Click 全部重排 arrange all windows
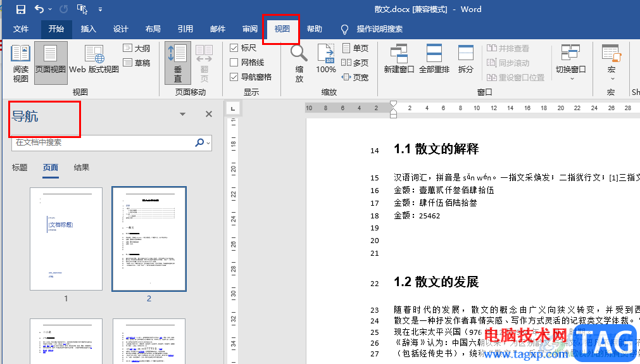The height and width of the screenshot is (364, 640). coord(434,60)
